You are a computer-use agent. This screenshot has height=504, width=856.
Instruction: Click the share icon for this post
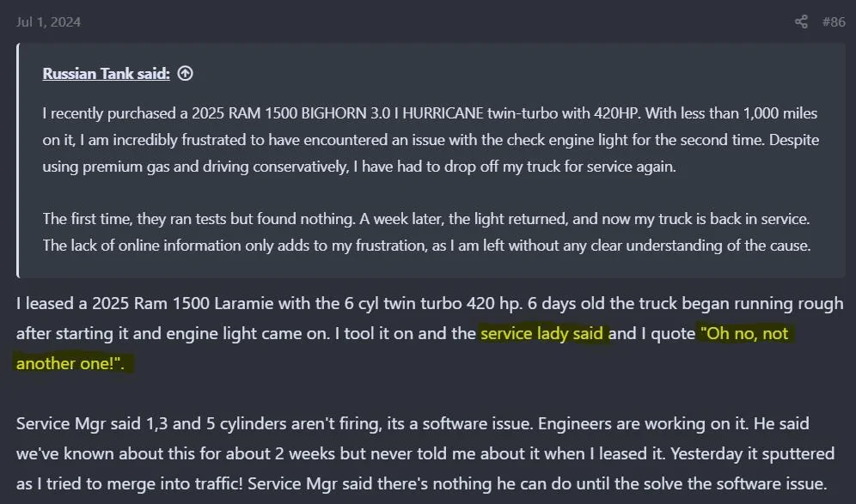pyautogui.click(x=801, y=22)
